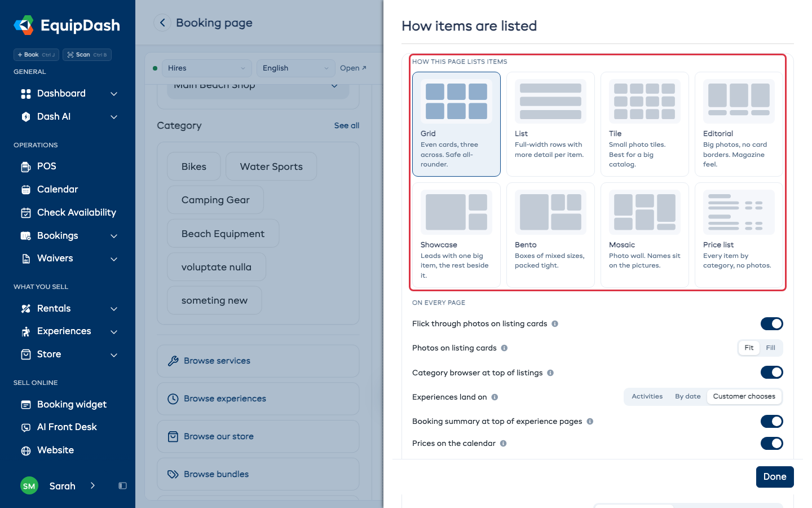812x508 pixels.
Task: Click the Booking widget icon
Action: [x=26, y=405]
